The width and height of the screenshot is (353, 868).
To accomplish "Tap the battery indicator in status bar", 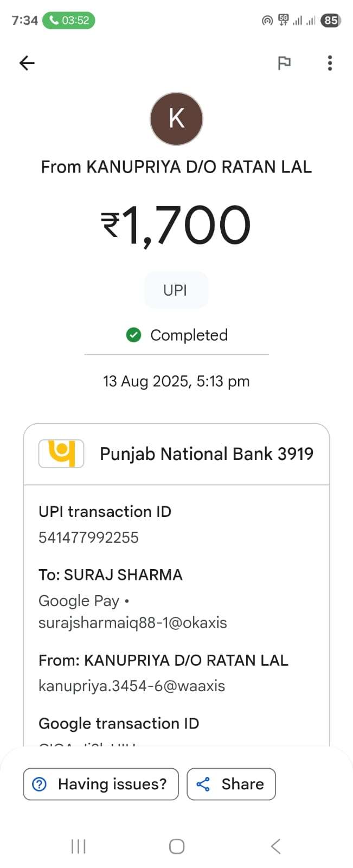I will pos(331,21).
